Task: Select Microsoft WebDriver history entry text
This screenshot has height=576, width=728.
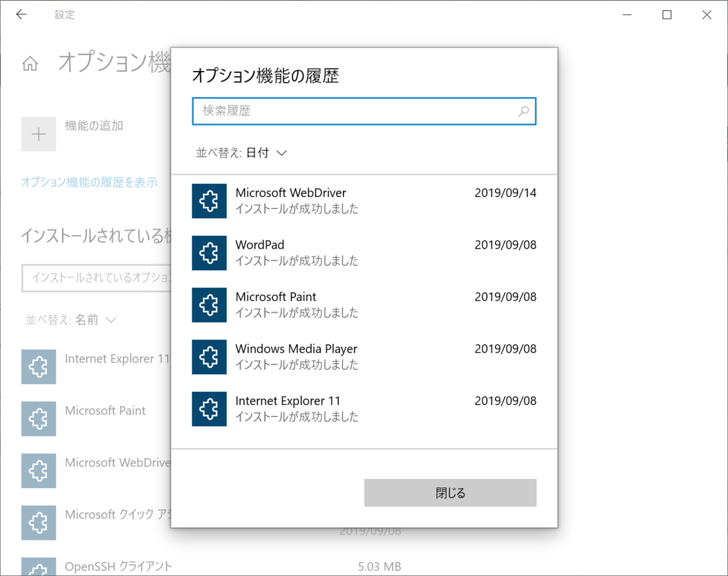Action: click(291, 193)
